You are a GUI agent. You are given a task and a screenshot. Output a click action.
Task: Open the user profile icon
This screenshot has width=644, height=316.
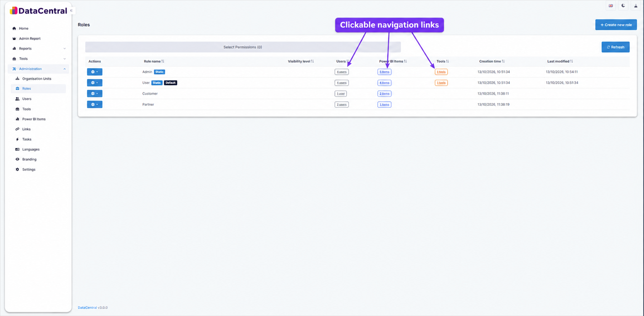[x=636, y=6]
